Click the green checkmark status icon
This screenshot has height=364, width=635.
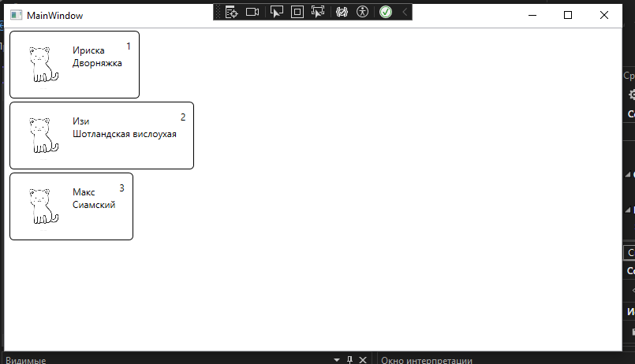[x=386, y=12]
